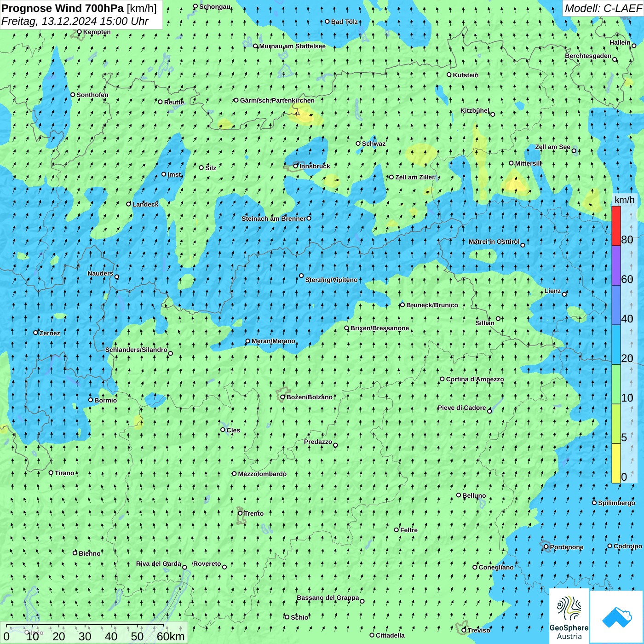Click the Reutte label
644x644 pixels.
point(174,102)
